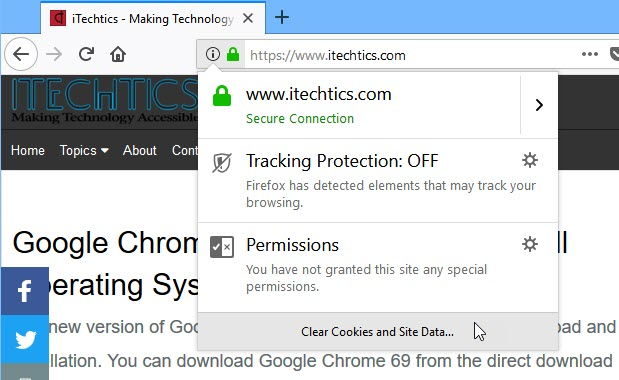Screen dimensions: 619x380
Task: Open Permissions settings gear
Action: coord(530,244)
